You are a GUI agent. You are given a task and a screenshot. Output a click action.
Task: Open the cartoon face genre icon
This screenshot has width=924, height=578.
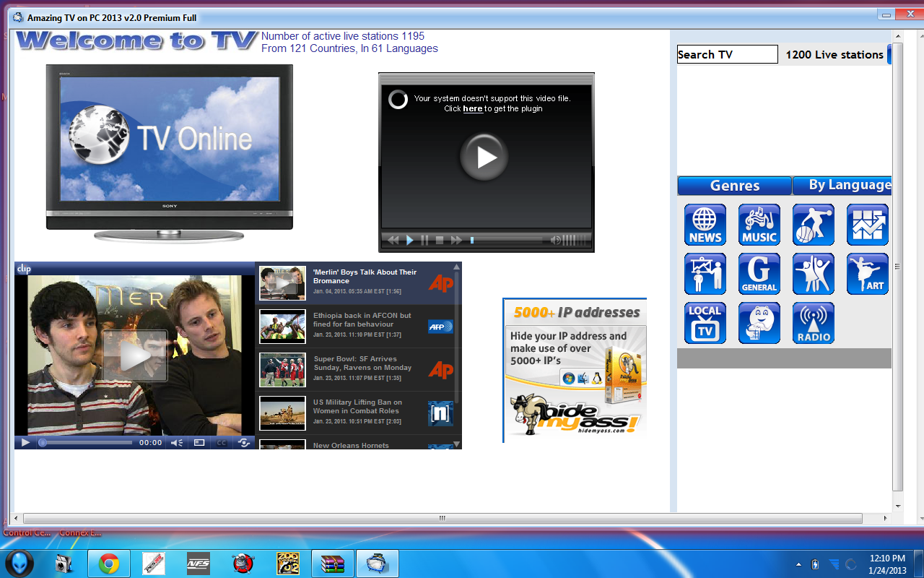(x=759, y=323)
